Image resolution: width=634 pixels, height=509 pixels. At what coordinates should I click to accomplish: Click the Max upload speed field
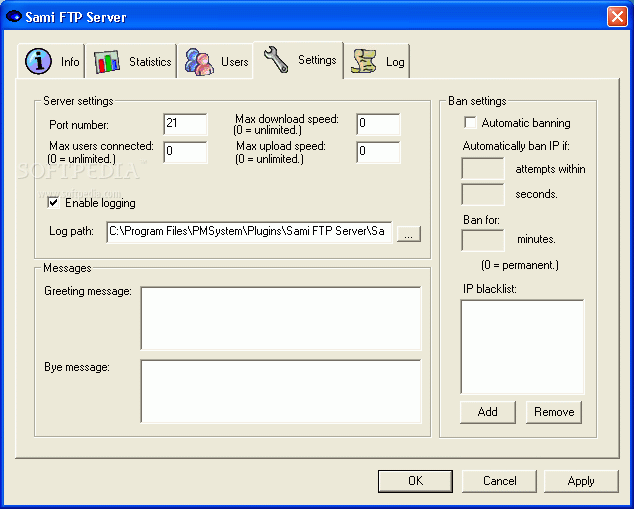click(378, 152)
